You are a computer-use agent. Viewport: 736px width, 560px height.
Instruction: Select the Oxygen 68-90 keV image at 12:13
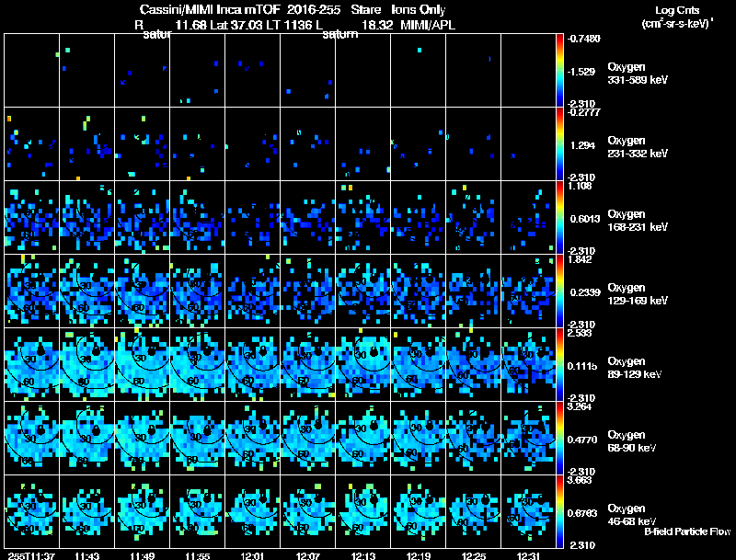[x=362, y=438]
